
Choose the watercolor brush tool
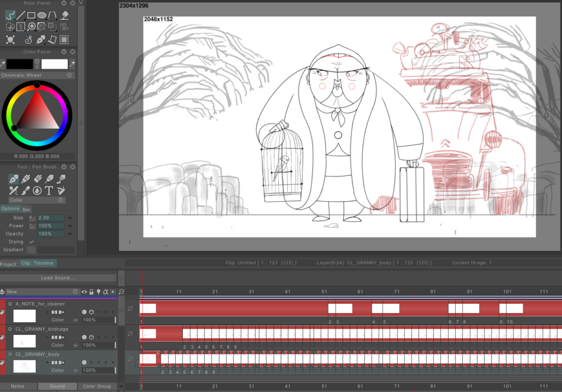(26, 190)
